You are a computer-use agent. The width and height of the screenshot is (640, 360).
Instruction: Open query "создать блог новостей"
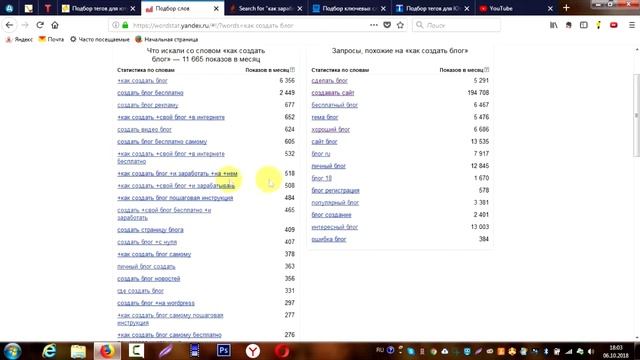pos(149,279)
